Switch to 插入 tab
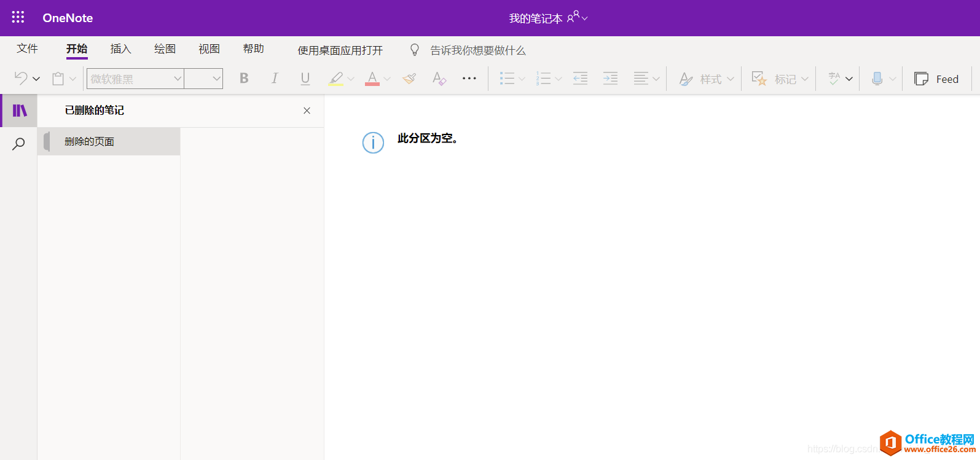980x460 pixels. 120,49
